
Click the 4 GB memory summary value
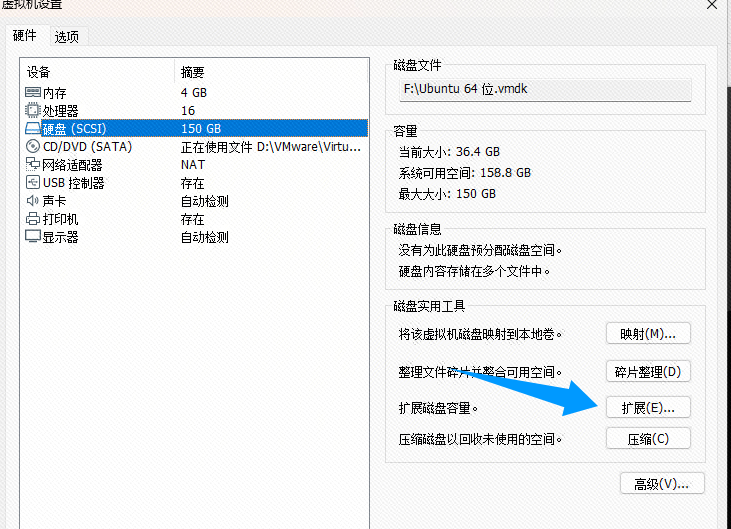(x=194, y=93)
